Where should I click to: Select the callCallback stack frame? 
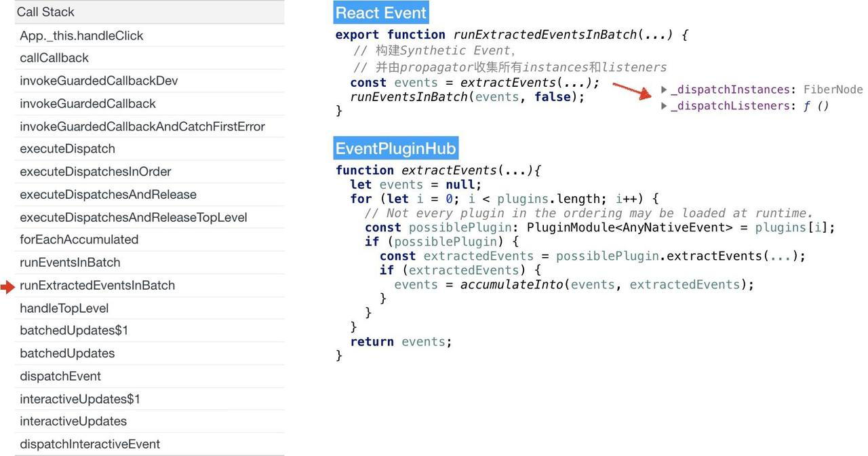pyautogui.click(x=149, y=58)
